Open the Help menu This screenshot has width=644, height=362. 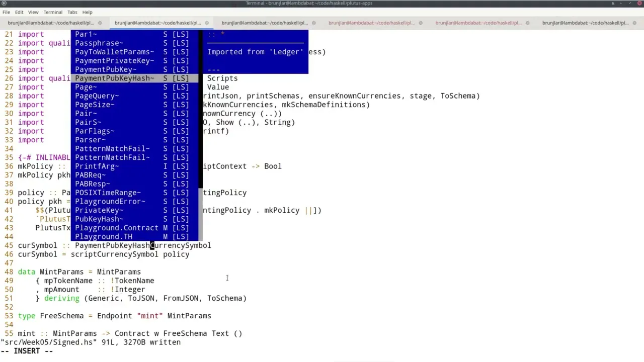(x=87, y=12)
